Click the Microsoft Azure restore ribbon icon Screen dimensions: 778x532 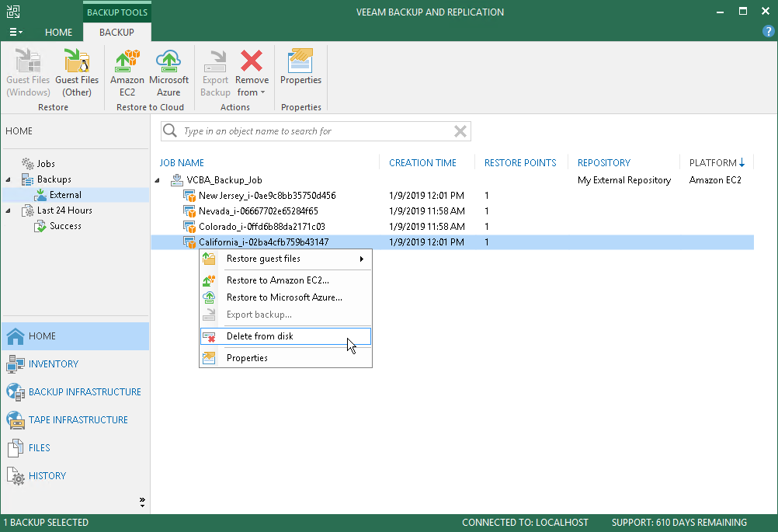tap(168, 72)
